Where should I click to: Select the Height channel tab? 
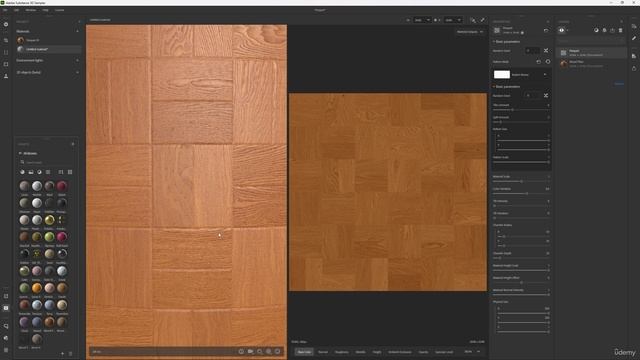pyautogui.click(x=377, y=352)
